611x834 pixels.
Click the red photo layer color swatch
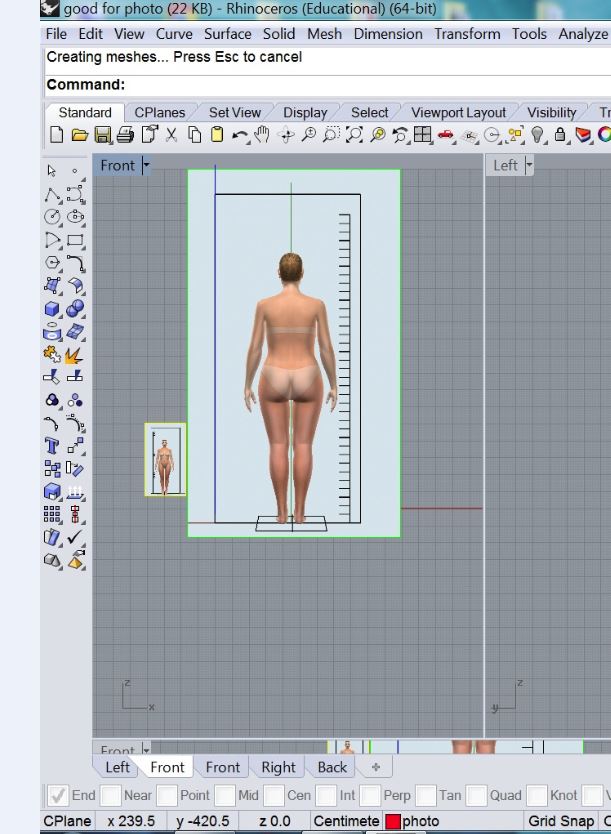392,821
